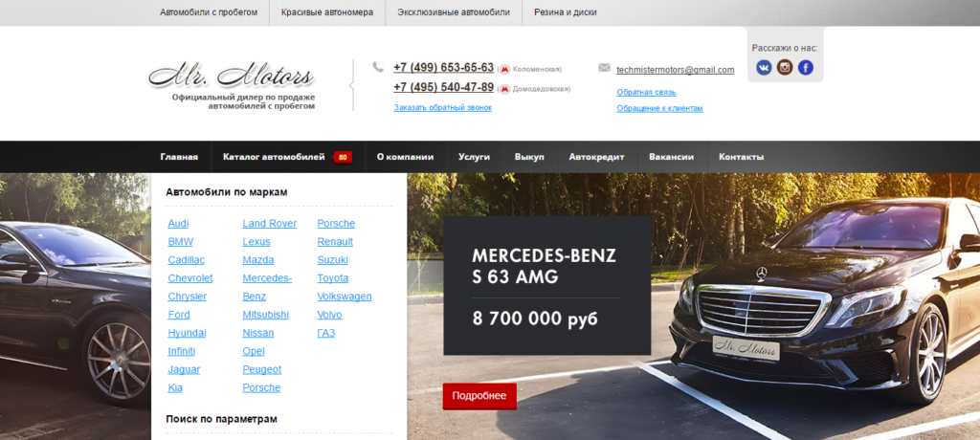Select Toyota brand link

(332, 278)
